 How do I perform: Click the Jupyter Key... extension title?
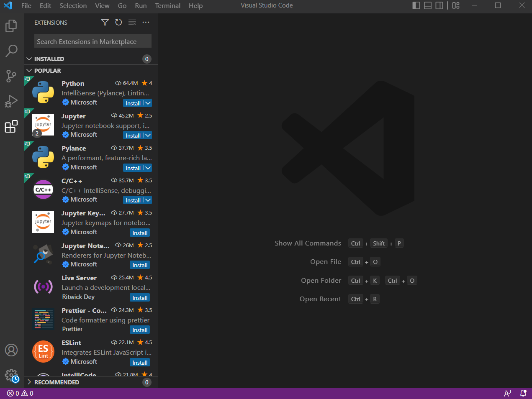83,213
